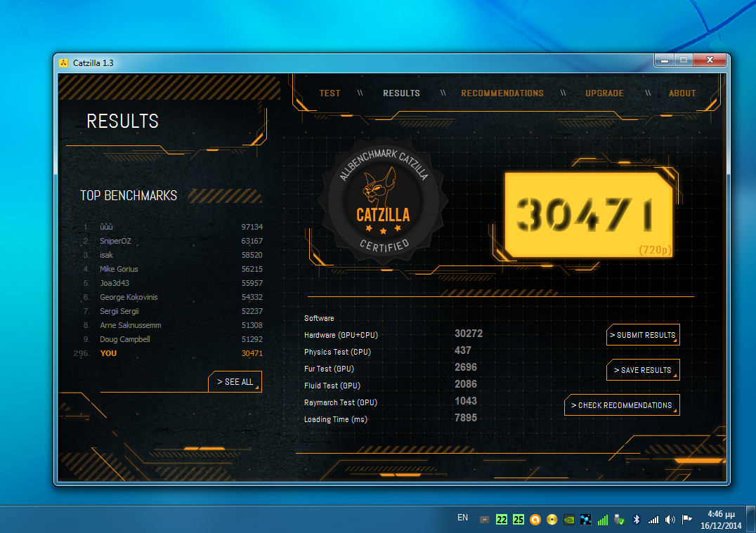Open the UPGRADE tab

[x=604, y=93]
